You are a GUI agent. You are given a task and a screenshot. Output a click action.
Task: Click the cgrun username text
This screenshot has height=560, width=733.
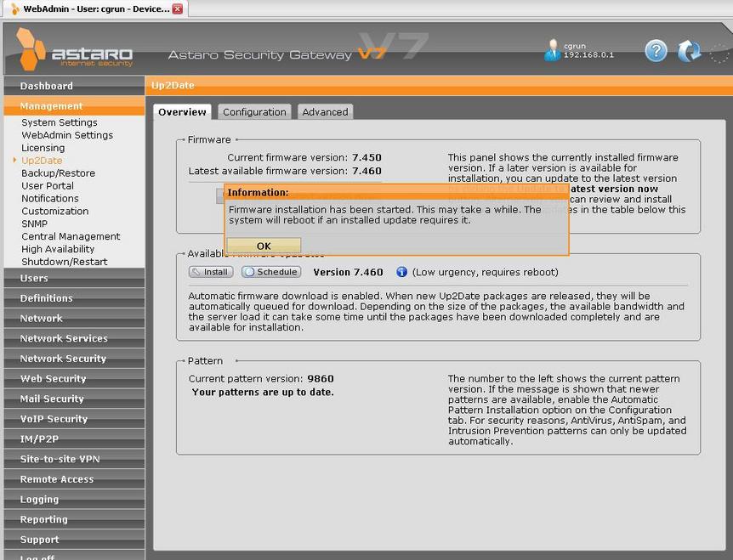coord(575,46)
